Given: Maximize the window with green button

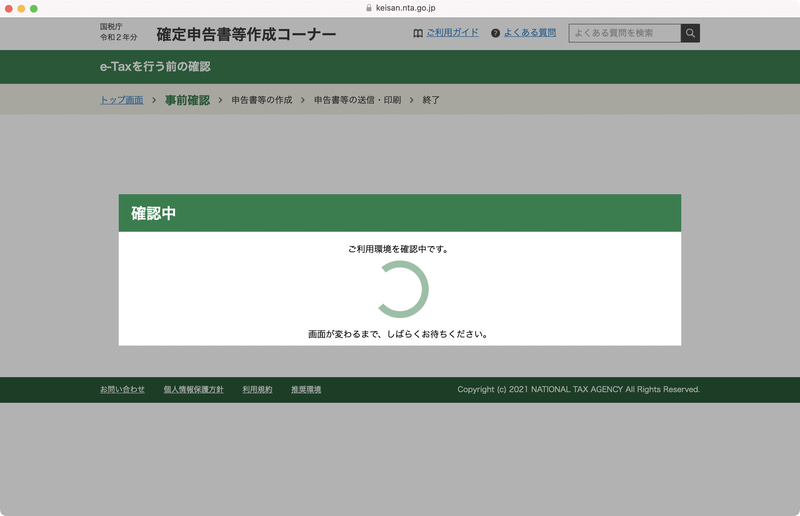Looking at the screenshot, I should pos(34,9).
